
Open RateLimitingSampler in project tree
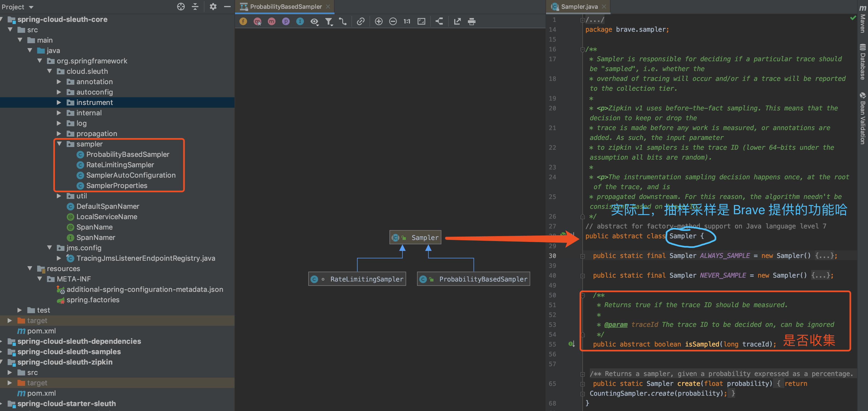tap(120, 165)
